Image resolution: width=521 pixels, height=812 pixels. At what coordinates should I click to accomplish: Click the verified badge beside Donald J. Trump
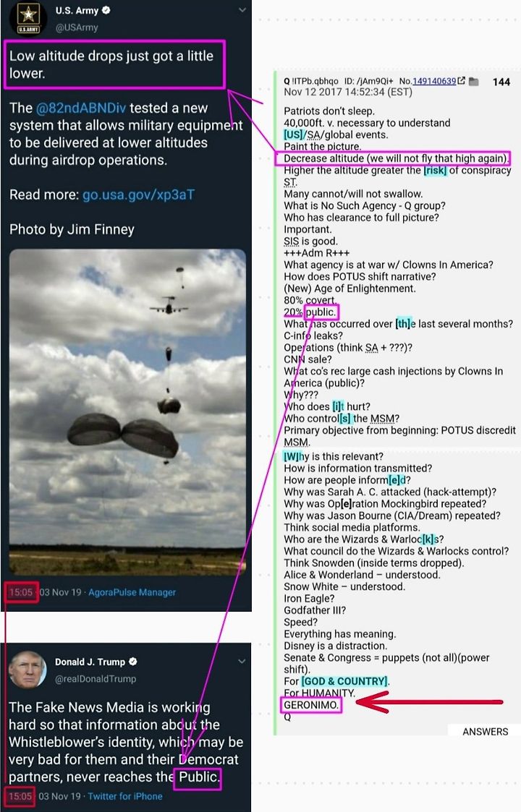point(132,662)
